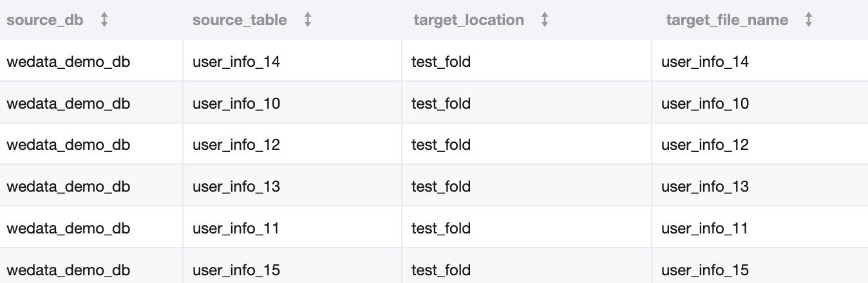Viewport: 868px width, 283px height.
Task: Click the source_table column header text
Action: tap(240, 20)
